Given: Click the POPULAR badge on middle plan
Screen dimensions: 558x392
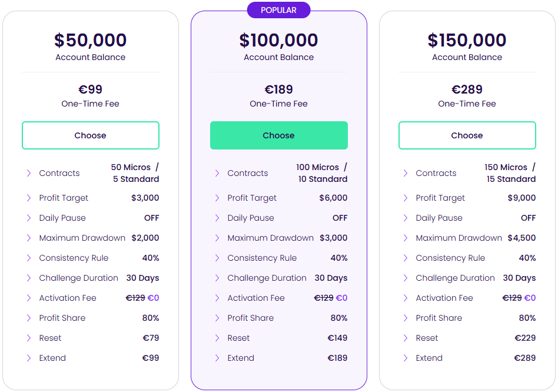Looking at the screenshot, I should (x=278, y=10).
